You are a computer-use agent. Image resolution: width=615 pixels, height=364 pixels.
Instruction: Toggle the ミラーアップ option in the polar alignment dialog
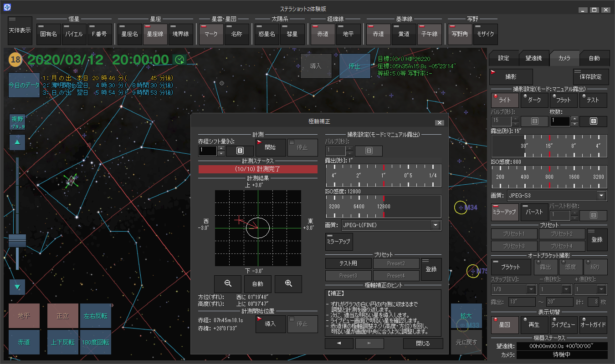(x=338, y=242)
